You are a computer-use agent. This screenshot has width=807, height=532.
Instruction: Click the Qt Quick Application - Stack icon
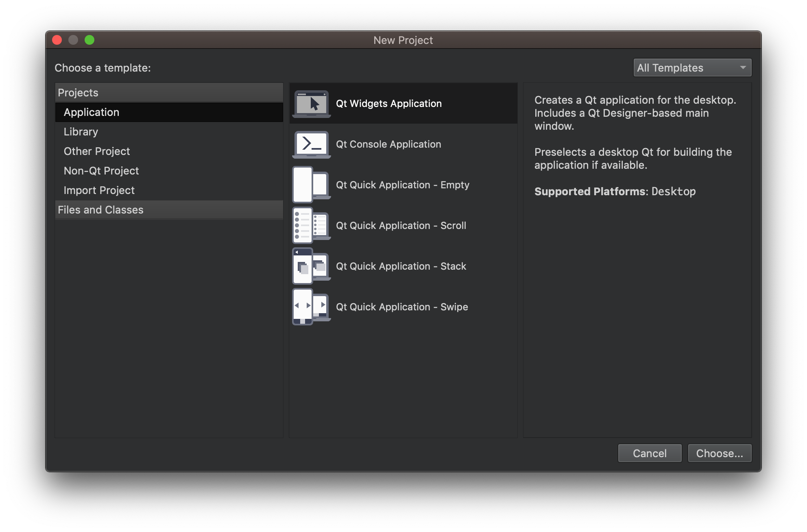tap(312, 266)
